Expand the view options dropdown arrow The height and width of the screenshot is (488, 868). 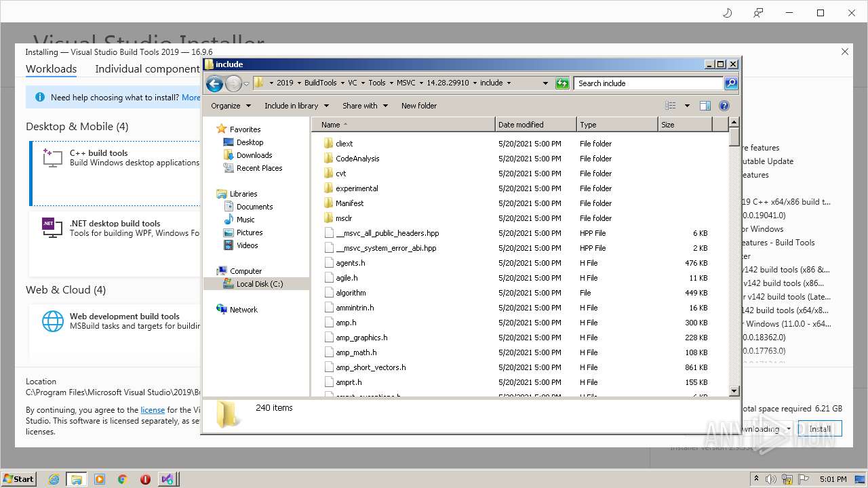click(x=687, y=106)
